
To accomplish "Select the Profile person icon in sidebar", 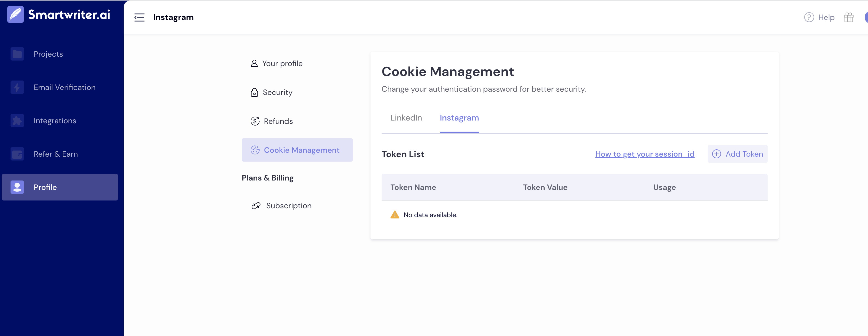I will [17, 187].
